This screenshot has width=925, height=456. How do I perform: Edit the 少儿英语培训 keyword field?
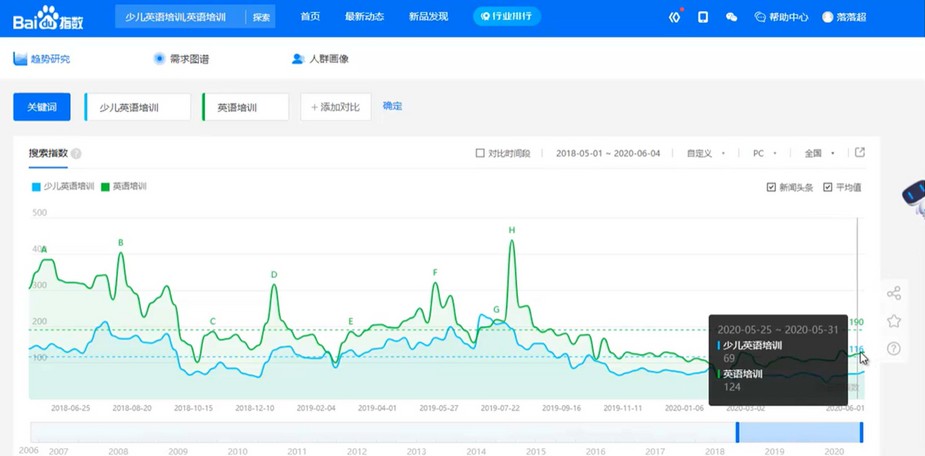(137, 107)
